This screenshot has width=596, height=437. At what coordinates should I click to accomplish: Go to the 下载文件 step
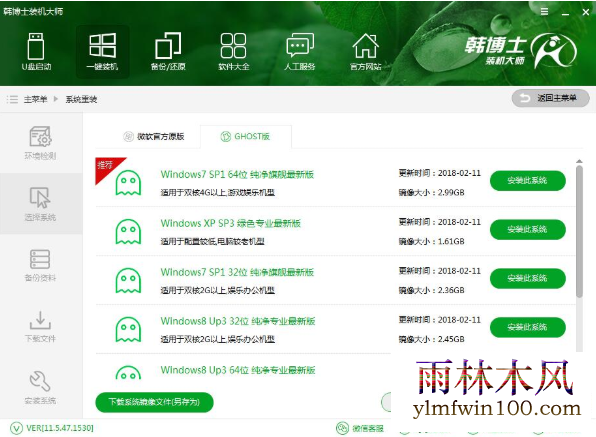40,326
